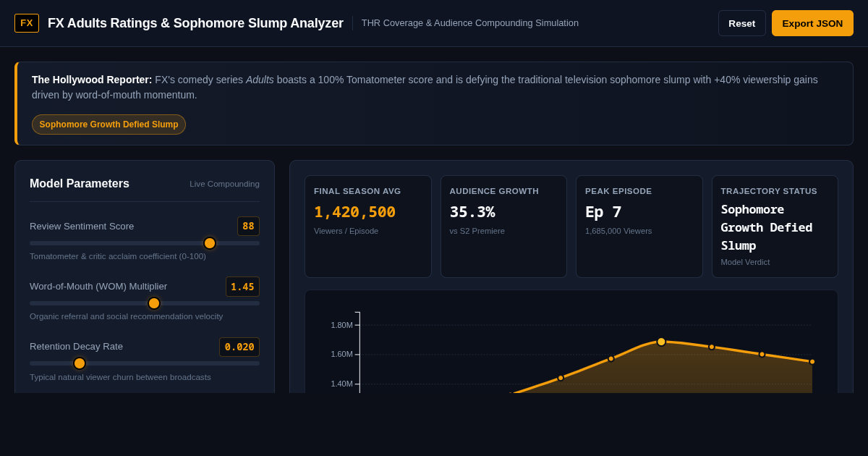
Task: Click the 1.60M axis label
Action: (x=341, y=354)
